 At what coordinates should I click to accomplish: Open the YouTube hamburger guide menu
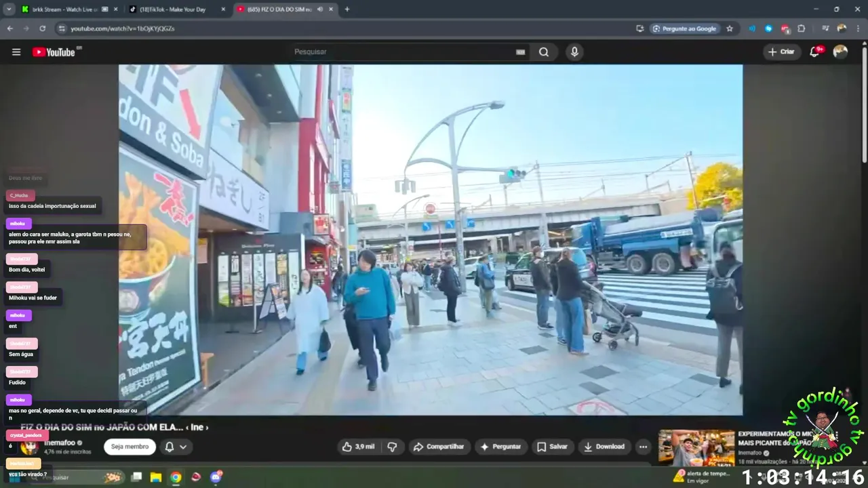pyautogui.click(x=16, y=52)
